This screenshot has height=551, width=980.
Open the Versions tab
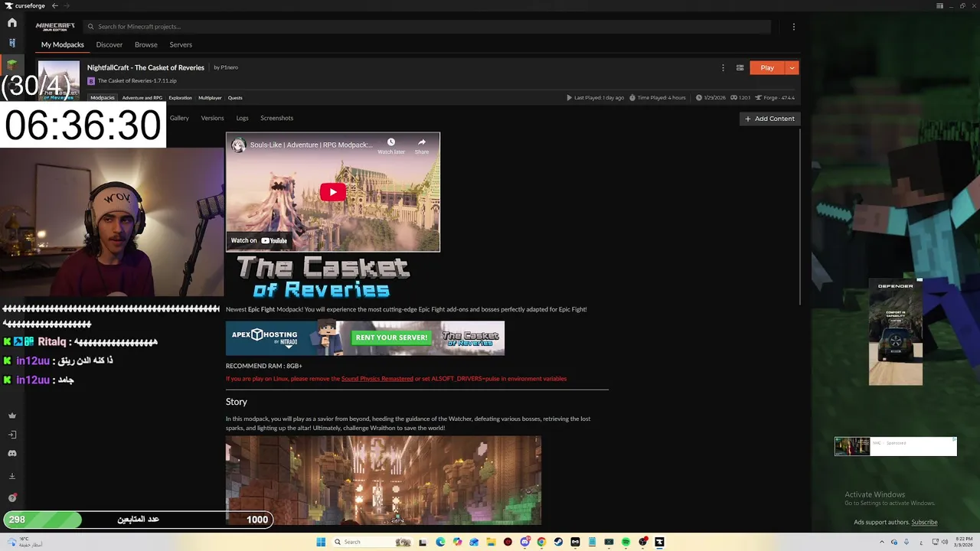coord(212,118)
